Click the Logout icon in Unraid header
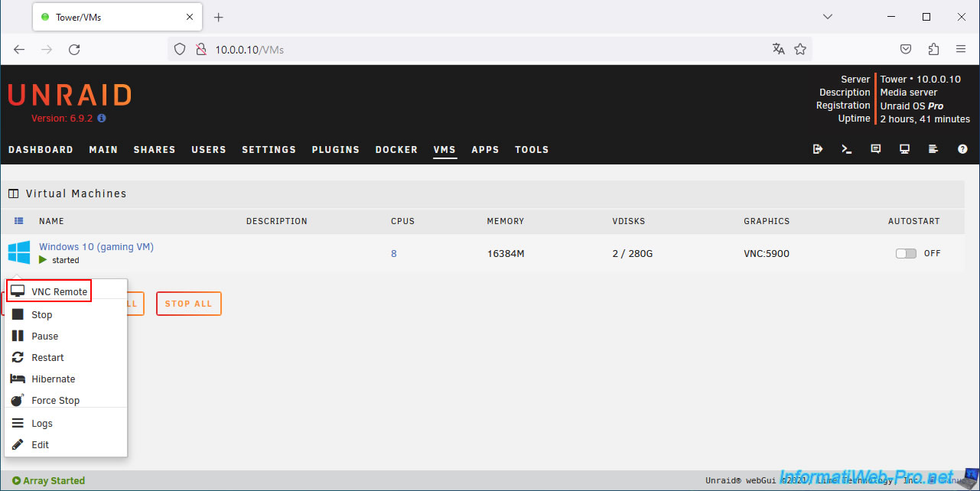The height and width of the screenshot is (491, 980). 818,149
